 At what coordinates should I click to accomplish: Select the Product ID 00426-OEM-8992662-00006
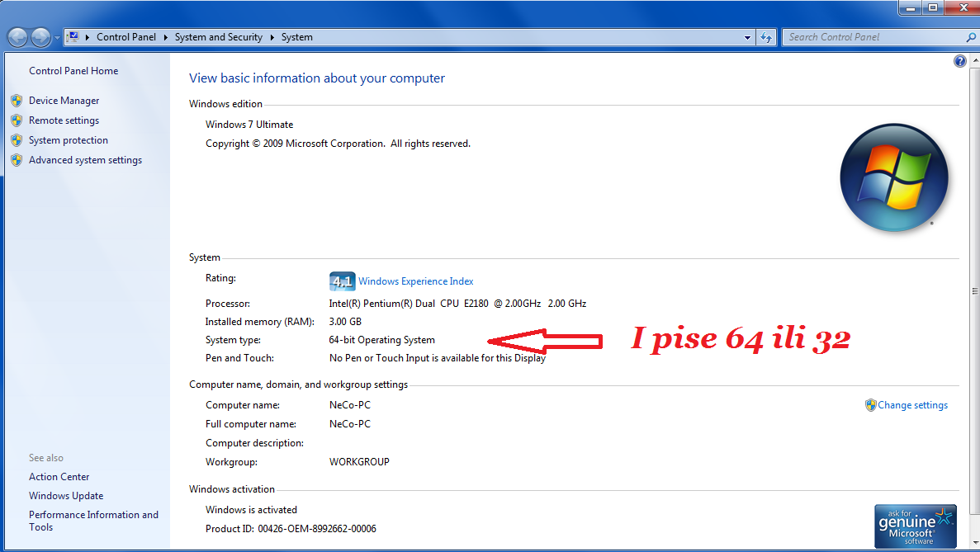317,529
